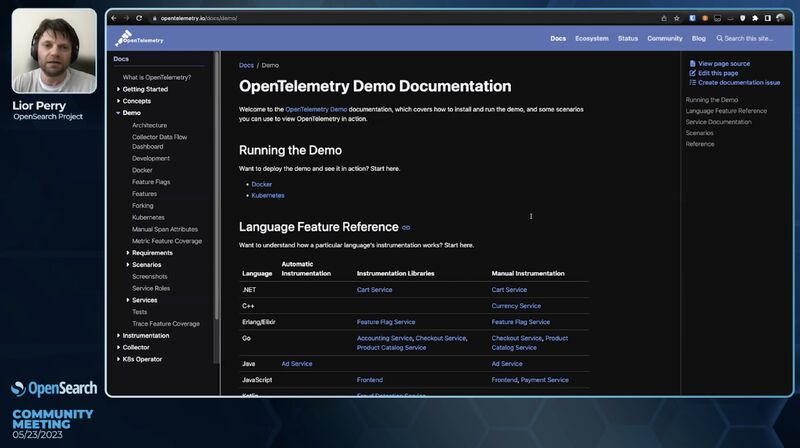Open Screenshots page in sidebar
The width and height of the screenshot is (800, 448).
click(x=149, y=277)
